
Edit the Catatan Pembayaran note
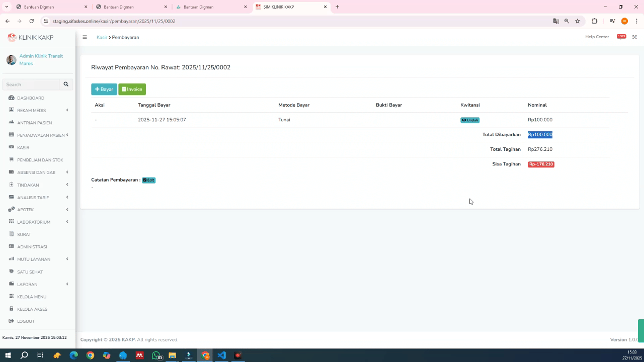[148, 180]
